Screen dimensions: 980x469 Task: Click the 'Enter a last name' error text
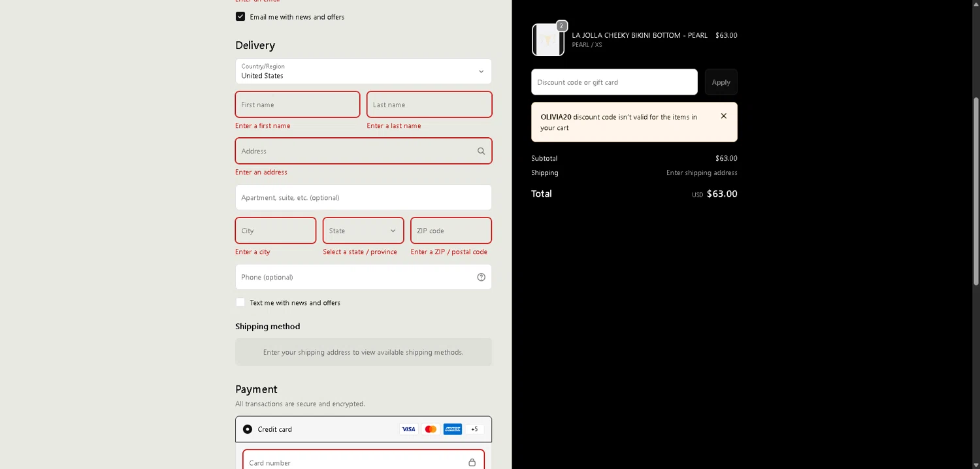click(394, 125)
